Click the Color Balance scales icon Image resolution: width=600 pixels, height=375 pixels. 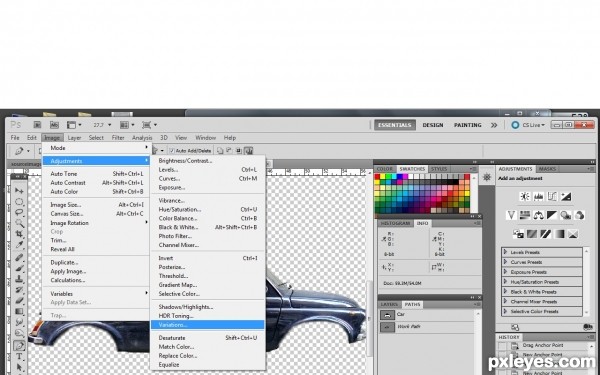[x=538, y=215]
